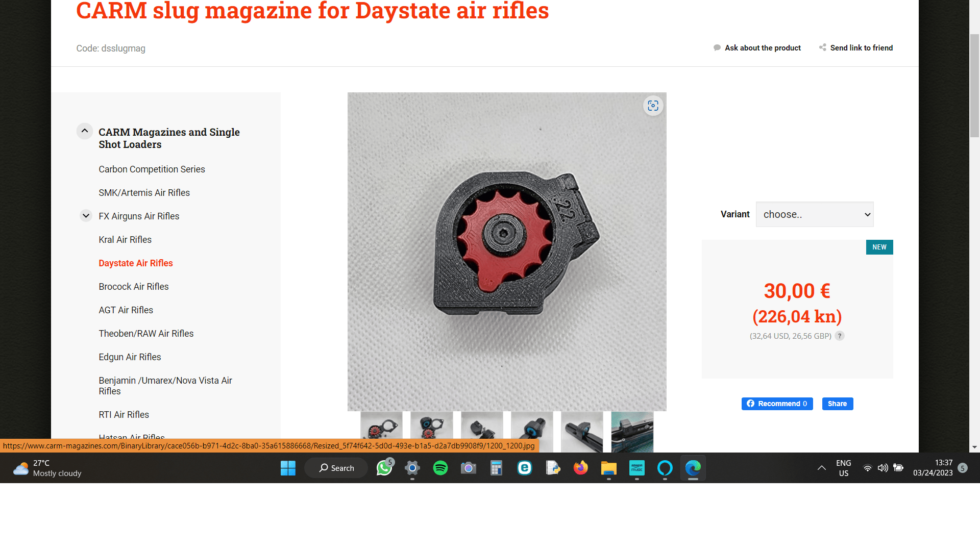
Task: Open Amazon Music from the taskbar
Action: 637,468
